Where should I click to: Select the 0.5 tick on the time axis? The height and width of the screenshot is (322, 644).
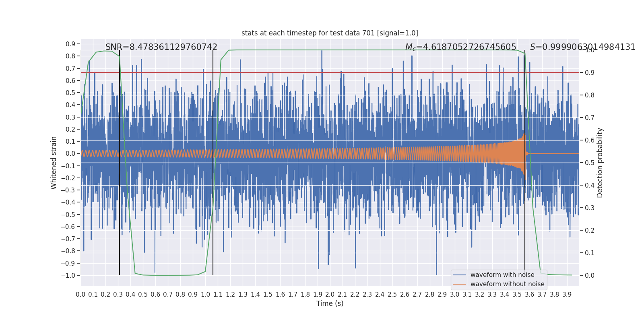tap(143, 295)
